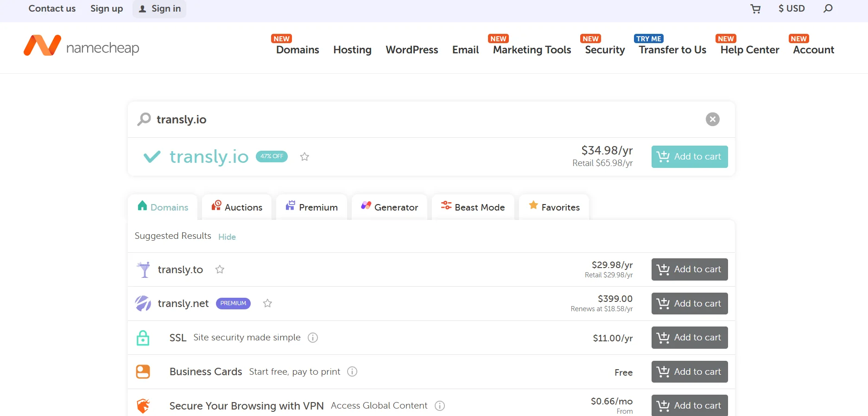
Task: Add Business Cards to cart
Action: 689,371
